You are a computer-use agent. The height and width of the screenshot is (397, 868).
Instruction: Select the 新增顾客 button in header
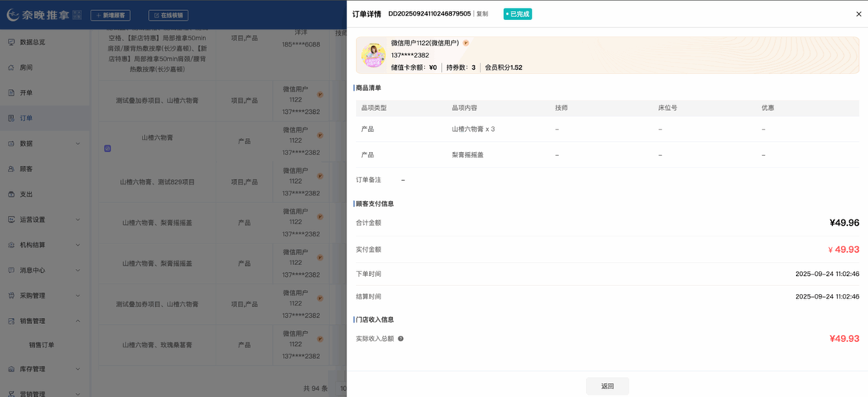[x=111, y=16]
